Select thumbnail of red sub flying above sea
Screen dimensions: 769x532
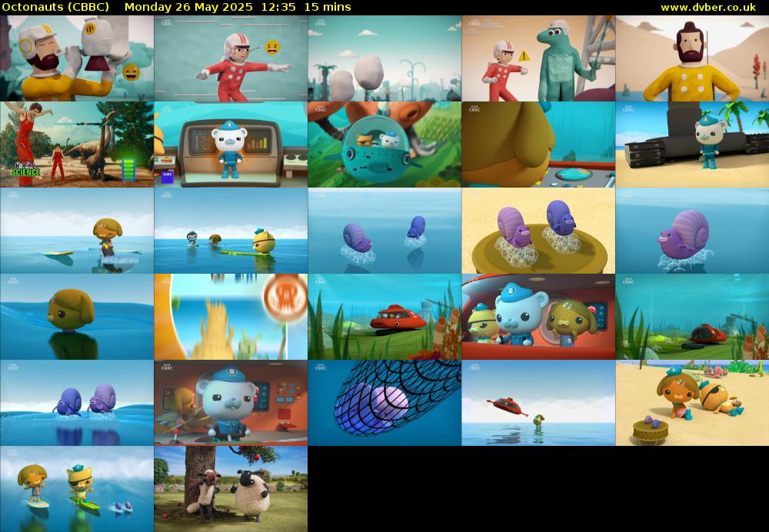[538, 403]
